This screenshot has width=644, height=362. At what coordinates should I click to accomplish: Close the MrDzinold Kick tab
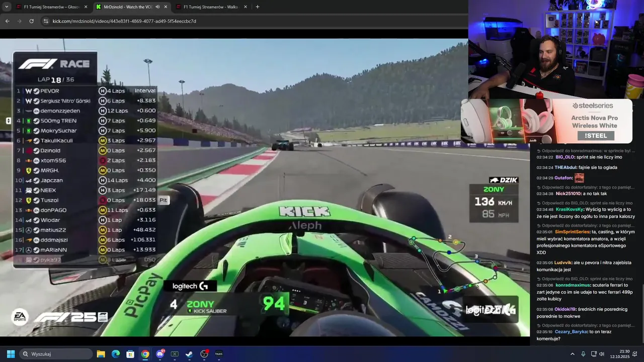165,7
